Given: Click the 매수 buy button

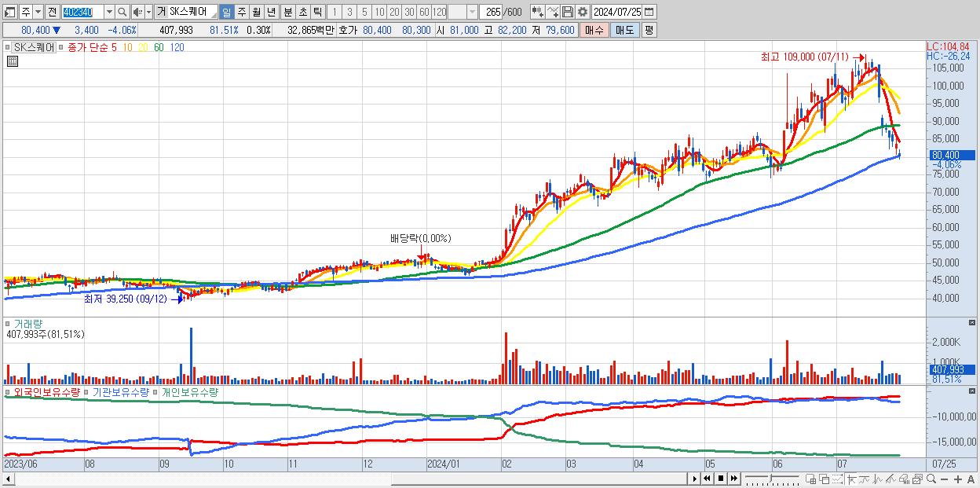Looking at the screenshot, I should (594, 30).
